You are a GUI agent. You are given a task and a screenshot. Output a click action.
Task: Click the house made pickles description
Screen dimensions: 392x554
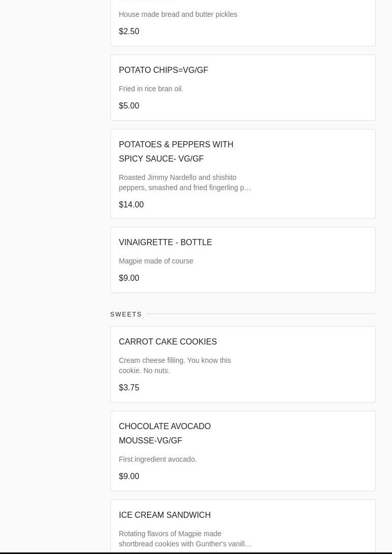pos(178,14)
